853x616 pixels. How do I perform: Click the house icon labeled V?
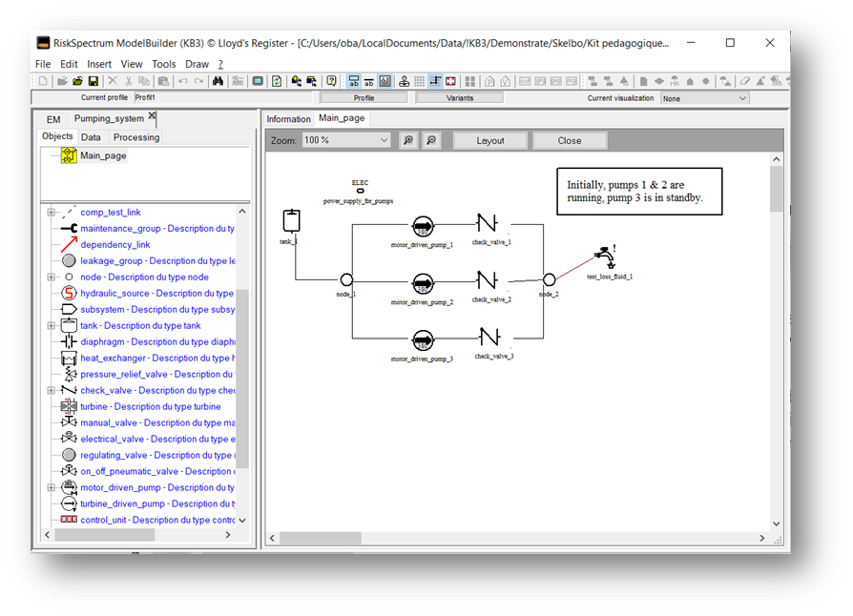click(506, 81)
